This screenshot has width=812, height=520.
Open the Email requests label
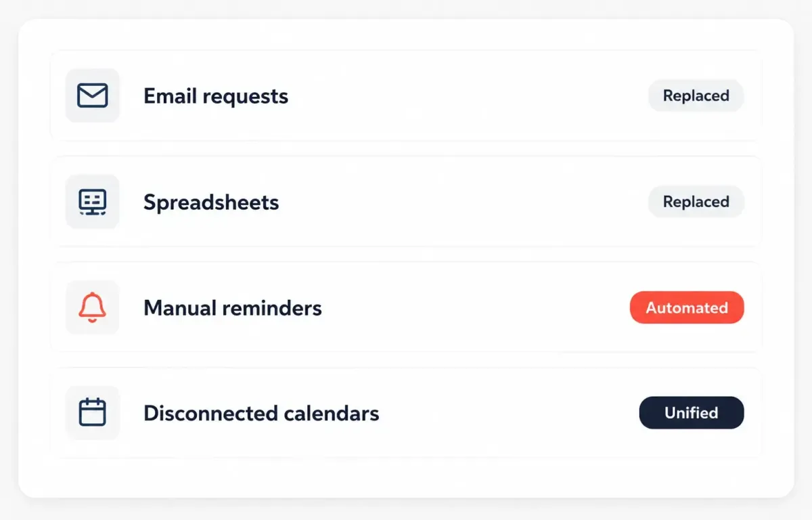point(216,96)
